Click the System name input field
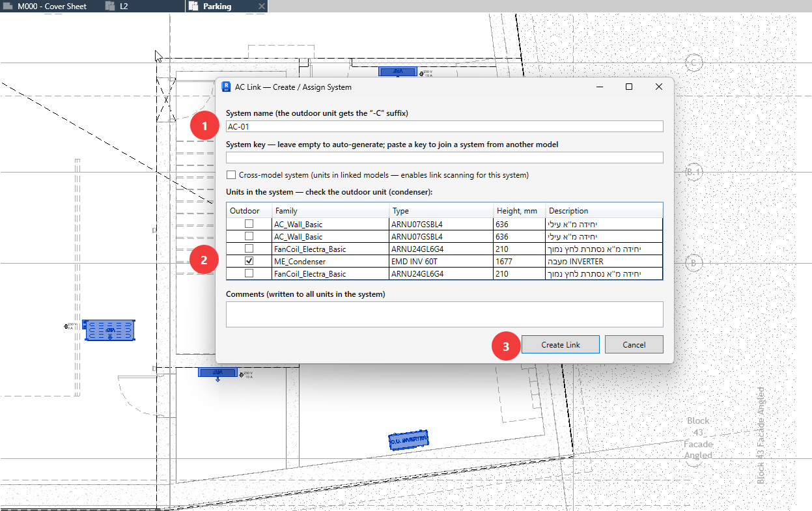This screenshot has width=812, height=511. pyautogui.click(x=444, y=126)
